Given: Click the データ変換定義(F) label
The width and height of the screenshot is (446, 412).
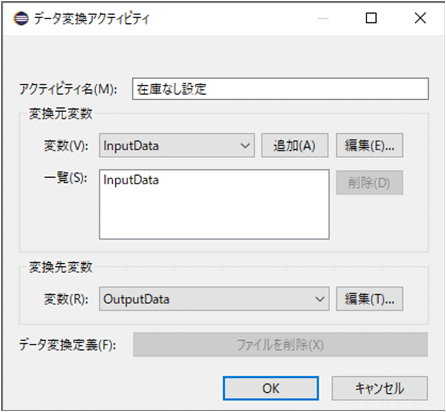Looking at the screenshot, I should tap(67, 345).
